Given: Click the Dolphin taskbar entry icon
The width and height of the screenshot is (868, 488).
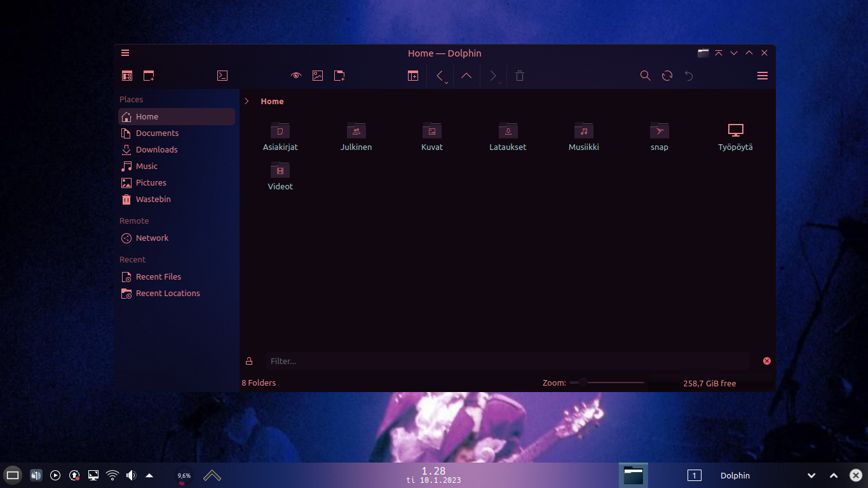Looking at the screenshot, I should tap(634, 475).
